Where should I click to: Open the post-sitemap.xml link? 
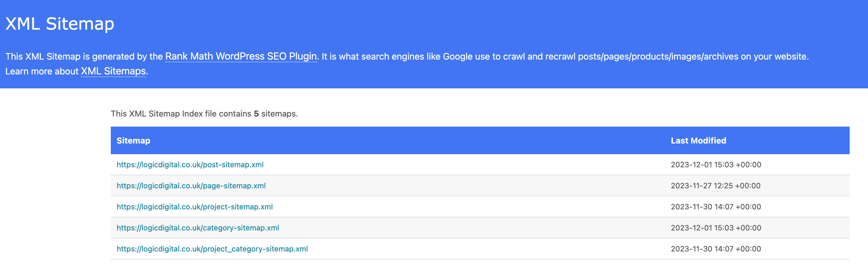(190, 165)
